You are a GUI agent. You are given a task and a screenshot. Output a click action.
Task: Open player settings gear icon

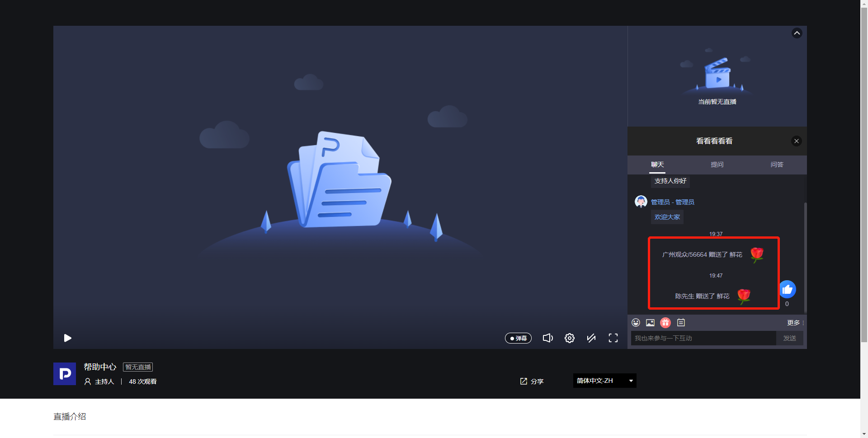click(x=570, y=338)
